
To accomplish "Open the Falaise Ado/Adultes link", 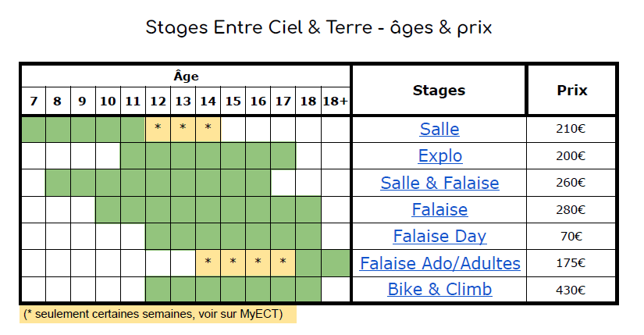I will pos(440,263).
